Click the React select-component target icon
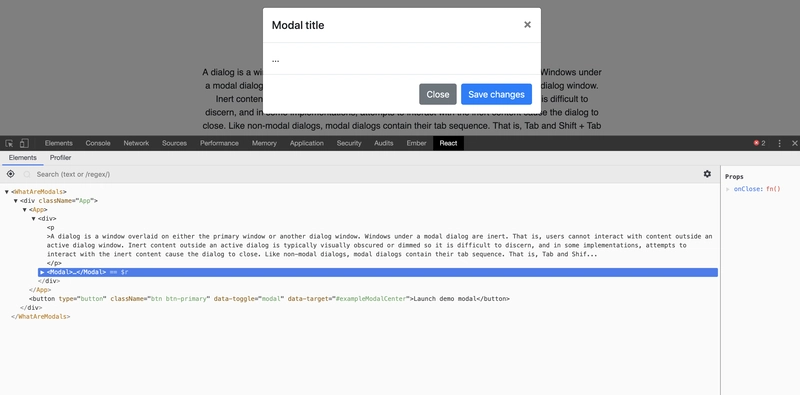 pyautogui.click(x=10, y=174)
